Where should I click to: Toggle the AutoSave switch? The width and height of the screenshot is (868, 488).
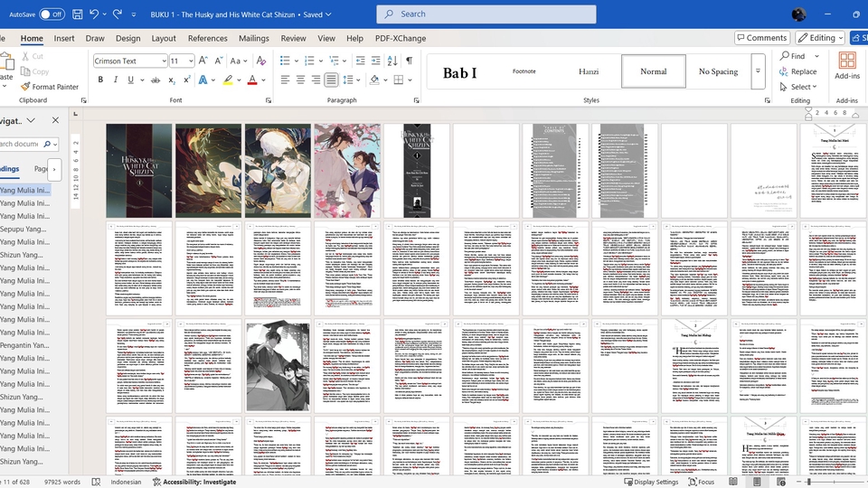coord(52,14)
